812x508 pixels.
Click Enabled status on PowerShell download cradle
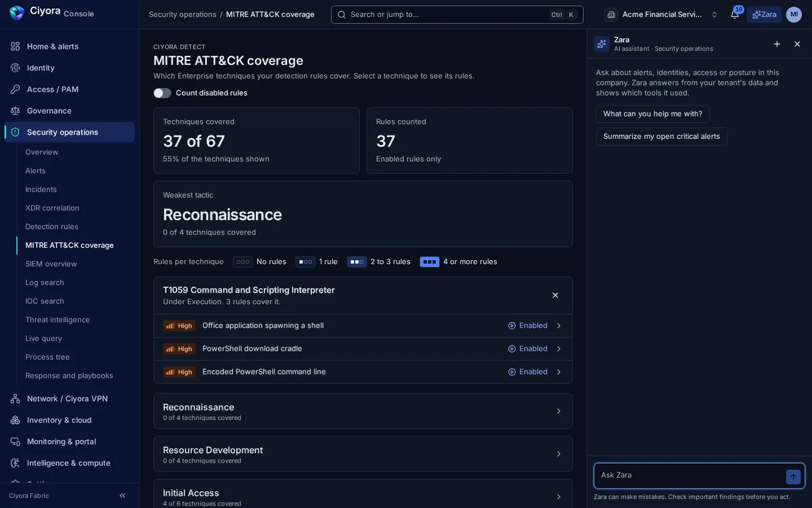coord(528,349)
